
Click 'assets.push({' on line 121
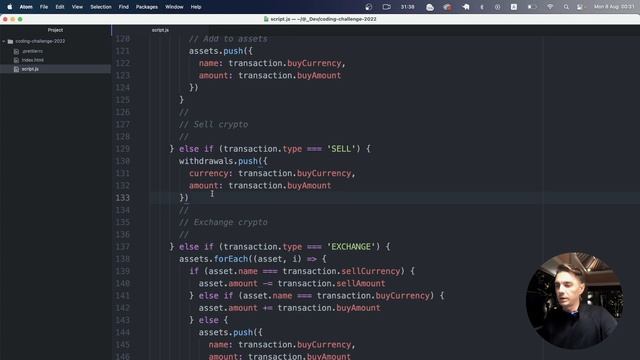tap(220, 51)
